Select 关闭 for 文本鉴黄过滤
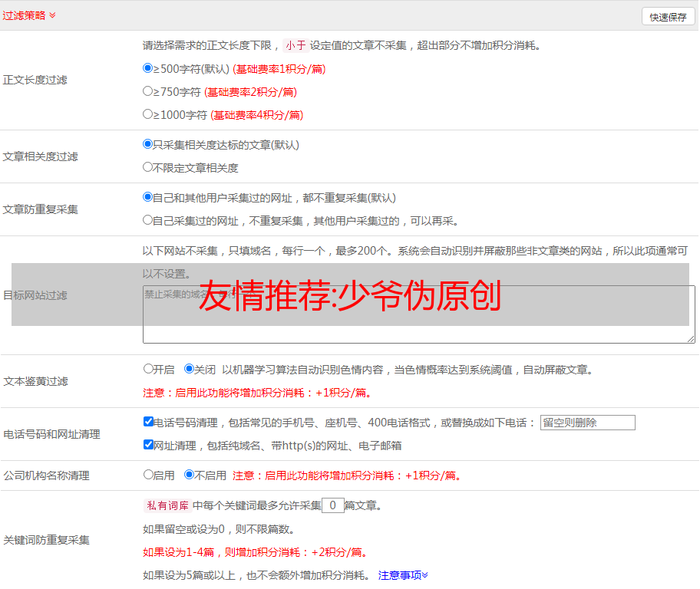The height and width of the screenshot is (589, 700). point(189,369)
